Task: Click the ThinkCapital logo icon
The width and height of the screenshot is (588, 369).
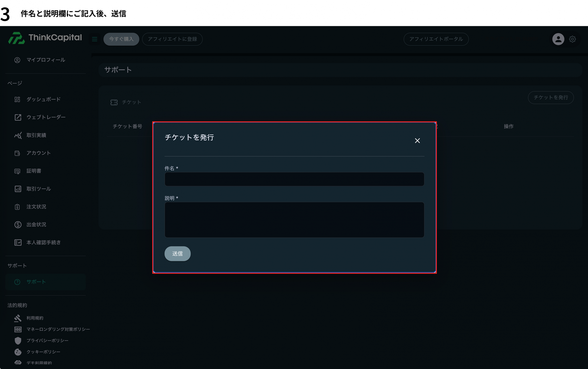Action: click(16, 38)
